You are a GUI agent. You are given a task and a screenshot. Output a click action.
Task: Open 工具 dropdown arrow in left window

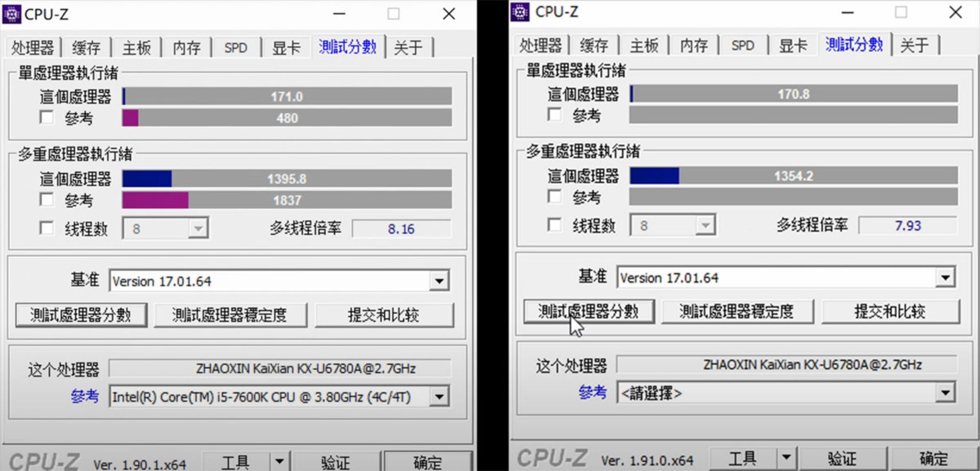point(279,462)
